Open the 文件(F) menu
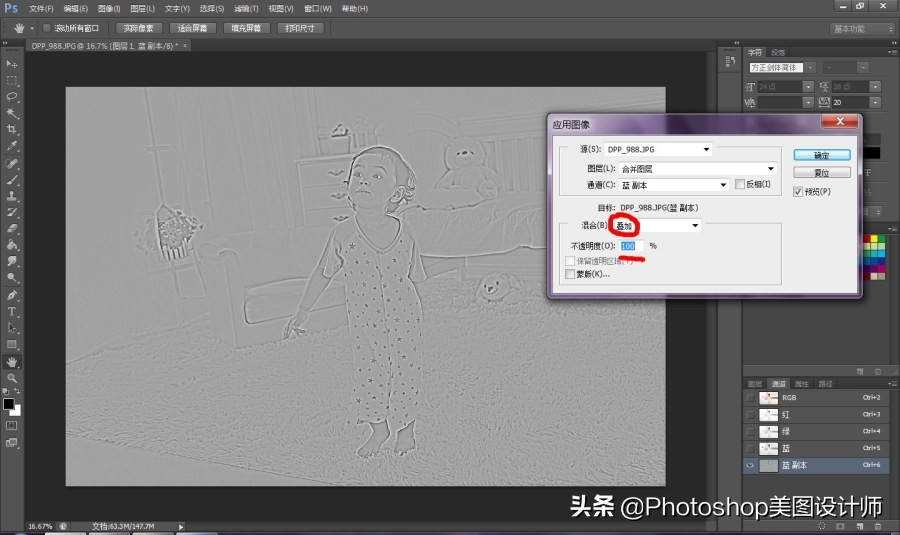 point(41,9)
